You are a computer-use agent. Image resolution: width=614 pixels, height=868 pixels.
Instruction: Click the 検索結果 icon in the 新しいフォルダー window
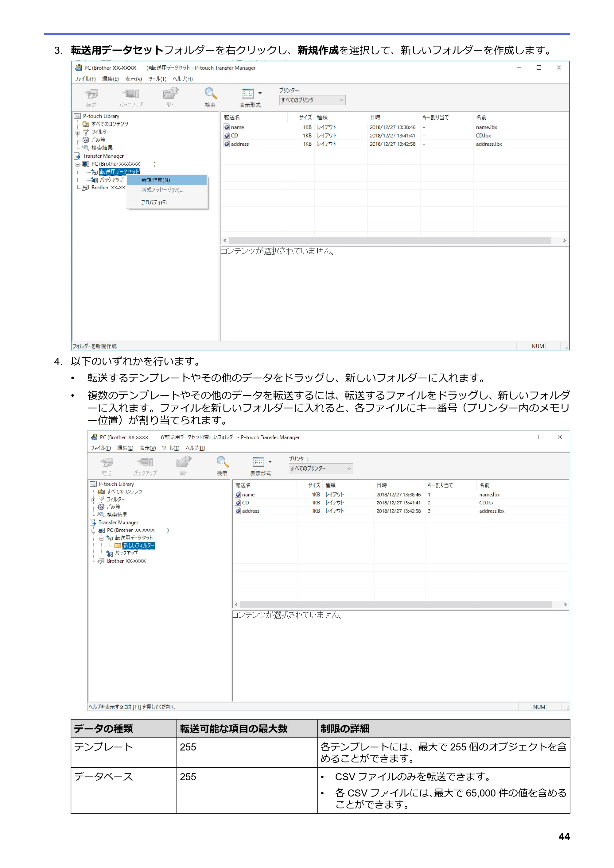tap(101, 515)
